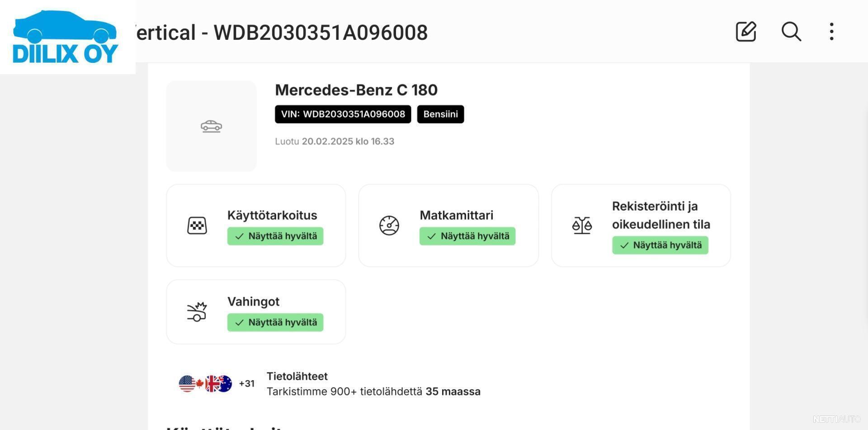Open search with magnifying glass icon
This screenshot has height=430, width=868.
click(x=791, y=32)
